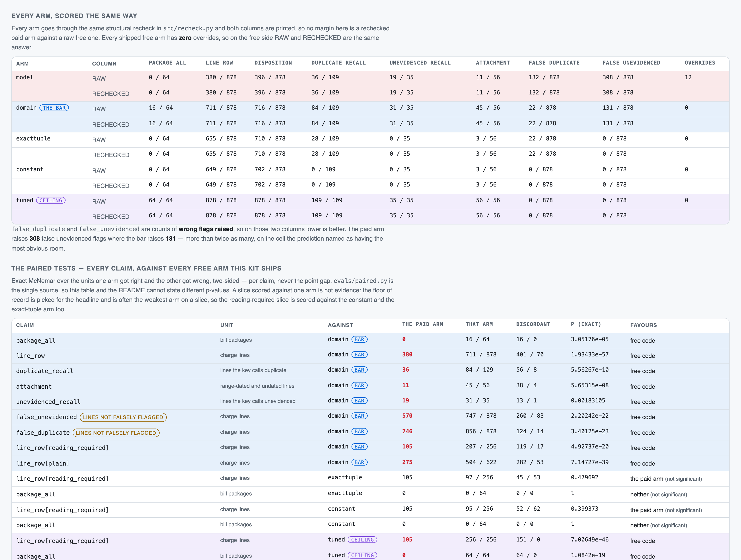This screenshot has width=741, height=560.
Task: Select the duplicate_recall claim cell
Action: coord(45,371)
